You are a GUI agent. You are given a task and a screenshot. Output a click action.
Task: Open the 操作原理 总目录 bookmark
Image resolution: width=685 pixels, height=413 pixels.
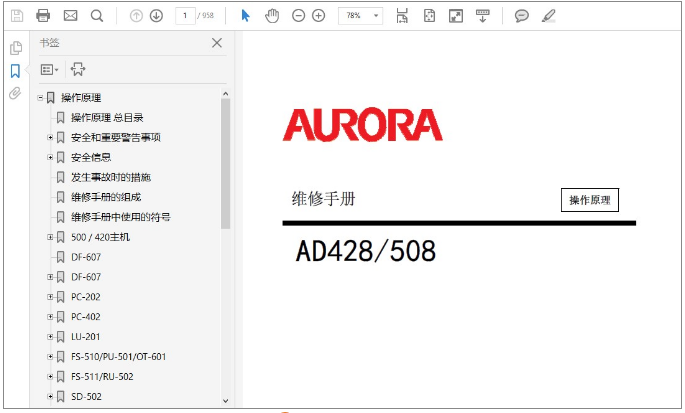107,118
